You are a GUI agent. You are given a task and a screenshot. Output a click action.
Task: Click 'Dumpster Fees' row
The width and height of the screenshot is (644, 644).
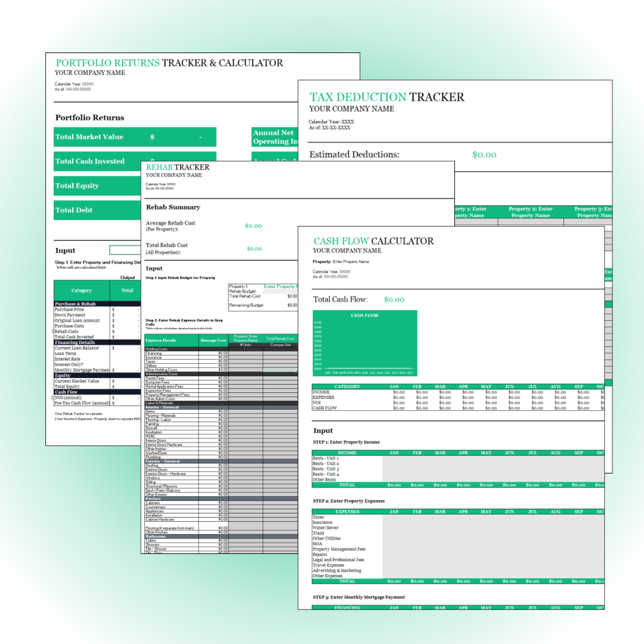click(221, 382)
